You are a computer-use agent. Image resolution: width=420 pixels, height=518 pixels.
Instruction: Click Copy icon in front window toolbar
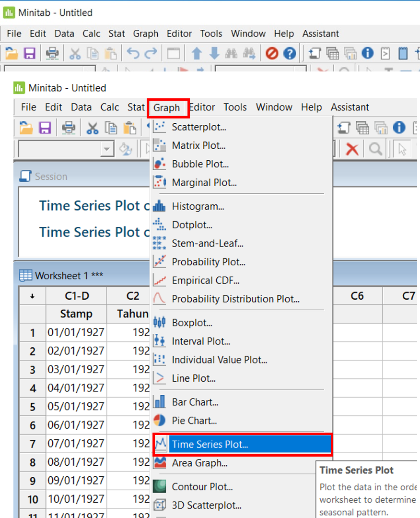[x=111, y=128]
